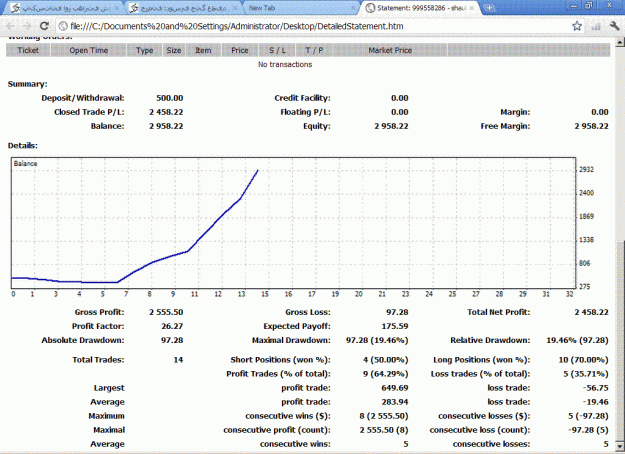Click Short Positions value 4 (50.00%)
The image size is (625, 454).
(x=385, y=360)
